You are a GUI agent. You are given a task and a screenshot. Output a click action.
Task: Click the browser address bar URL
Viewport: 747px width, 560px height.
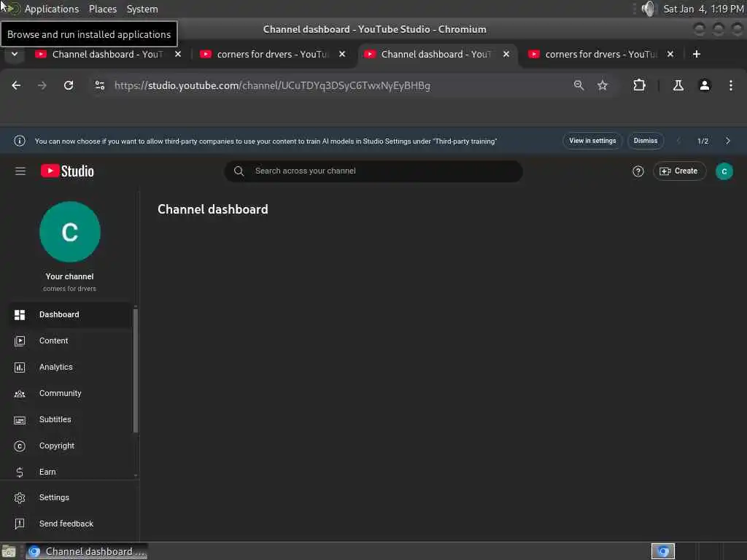click(272, 86)
